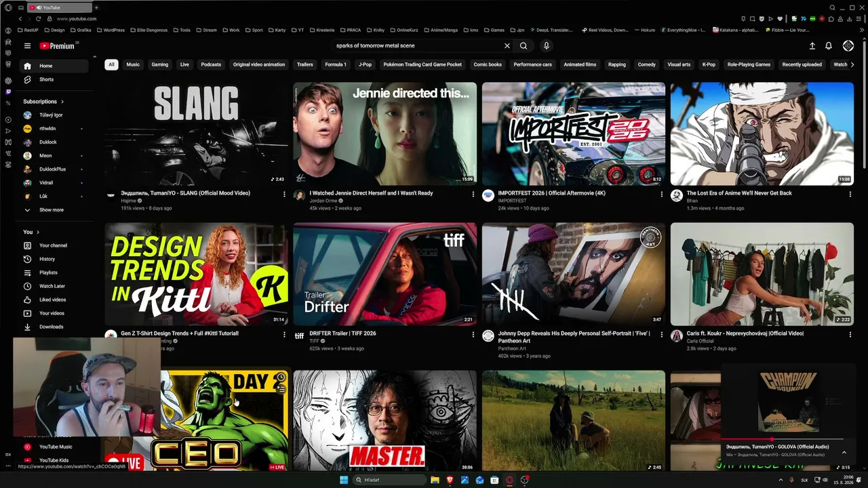This screenshot has height=488, width=868.
Task: Open the new tab plus button
Action: (96, 7)
